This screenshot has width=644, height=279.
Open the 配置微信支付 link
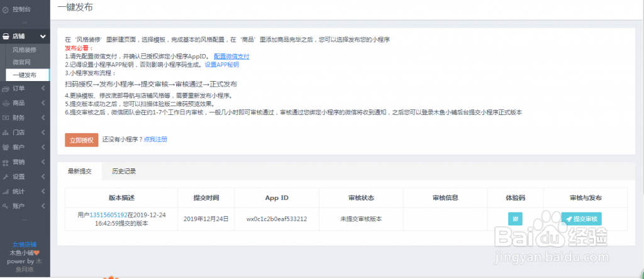pyautogui.click(x=231, y=56)
